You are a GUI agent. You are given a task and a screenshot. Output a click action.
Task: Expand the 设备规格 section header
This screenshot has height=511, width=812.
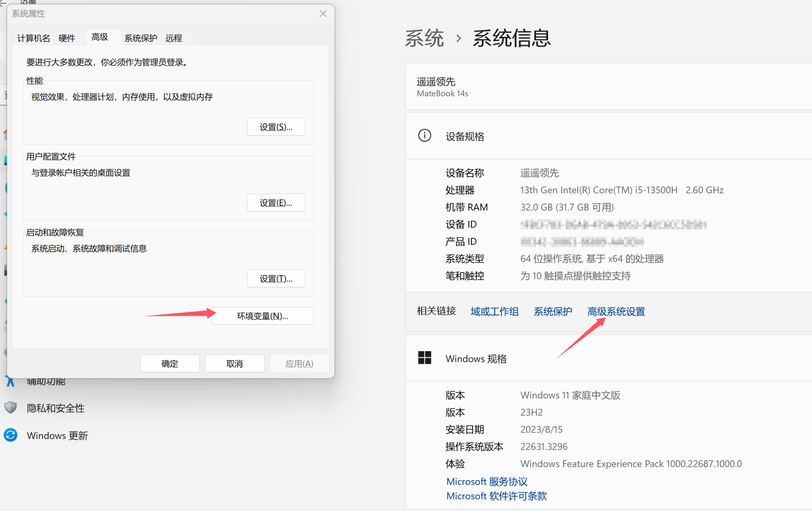click(608, 136)
